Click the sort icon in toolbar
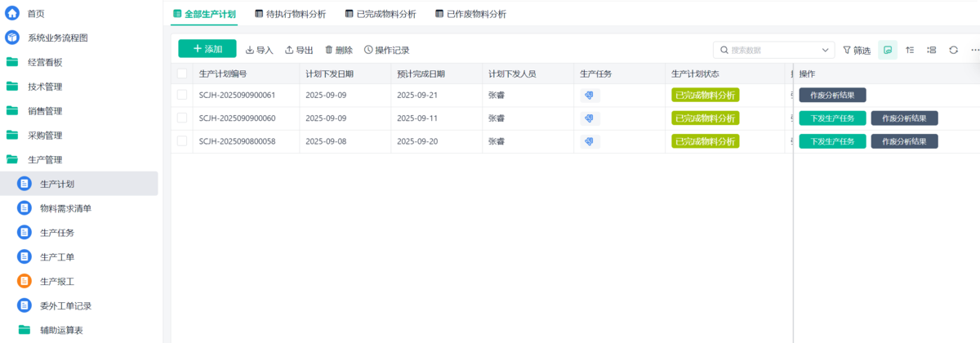This screenshot has height=343, width=980. pyautogui.click(x=910, y=50)
